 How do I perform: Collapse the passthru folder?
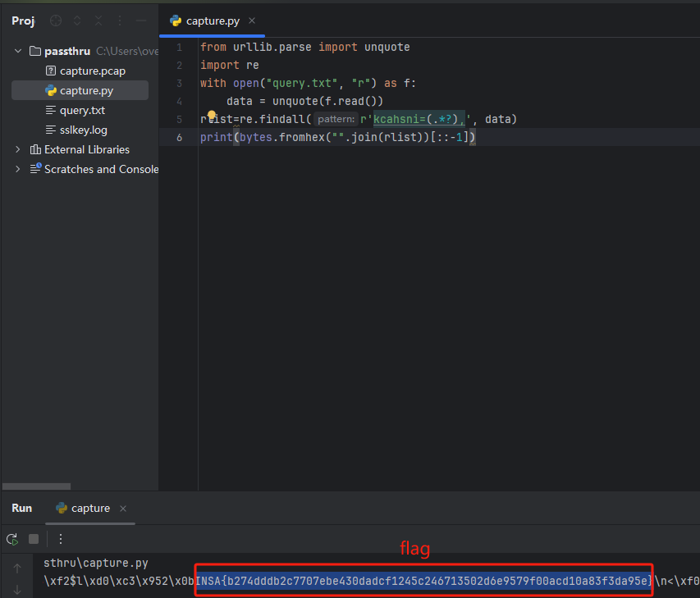click(x=18, y=51)
